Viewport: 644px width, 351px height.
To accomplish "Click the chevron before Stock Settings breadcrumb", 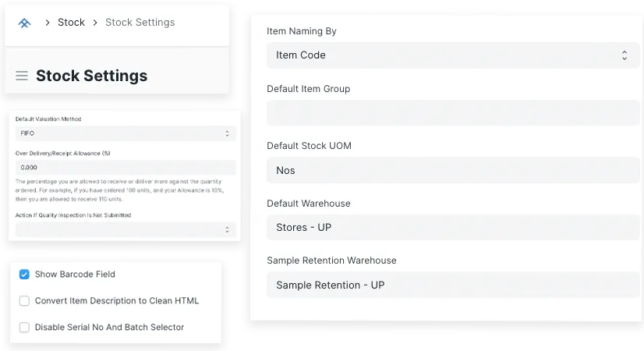I will click(x=95, y=23).
